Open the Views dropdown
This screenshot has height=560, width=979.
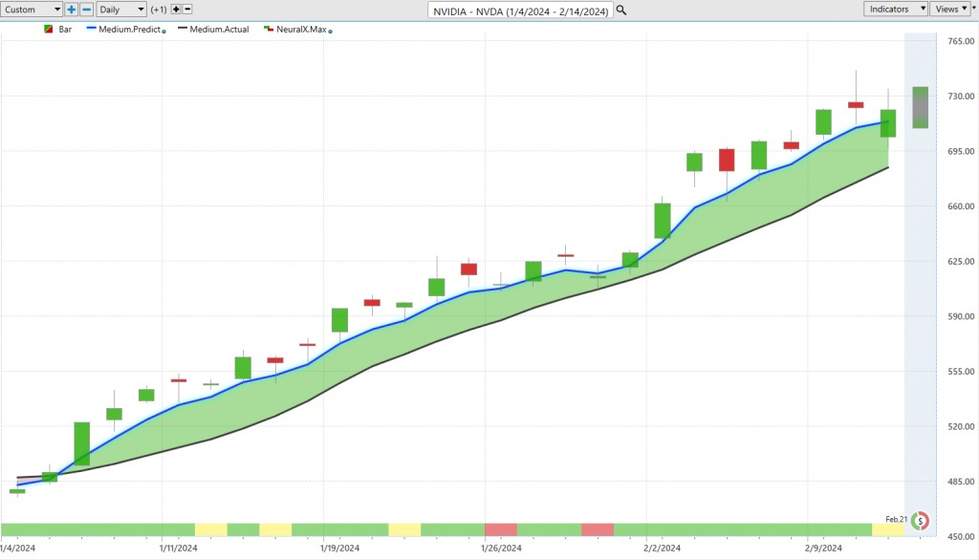[950, 9]
